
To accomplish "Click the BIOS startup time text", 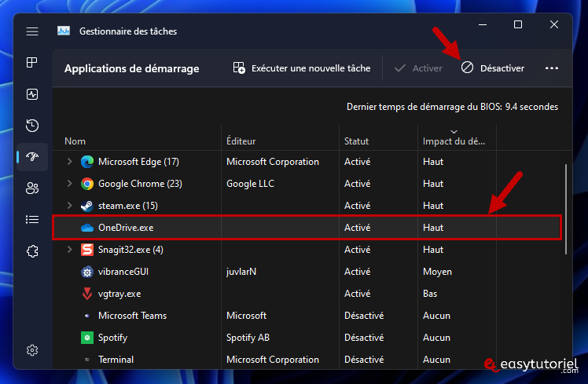I will 452,107.
